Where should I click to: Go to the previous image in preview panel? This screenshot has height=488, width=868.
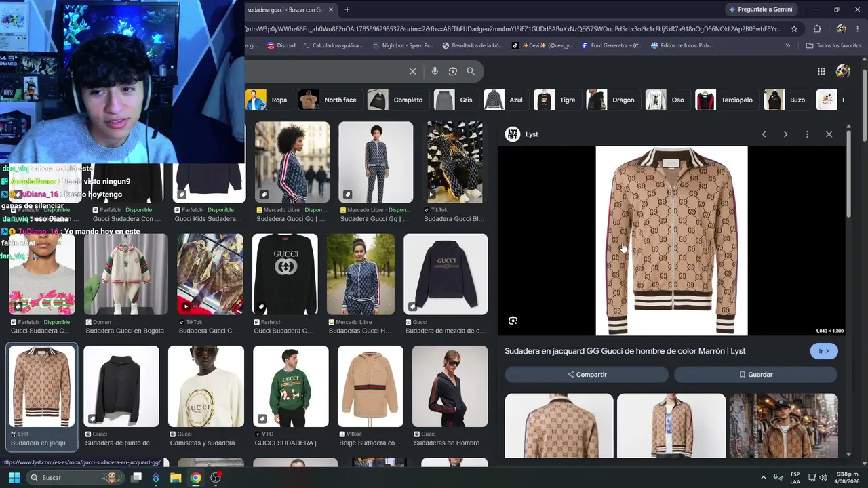click(x=764, y=134)
